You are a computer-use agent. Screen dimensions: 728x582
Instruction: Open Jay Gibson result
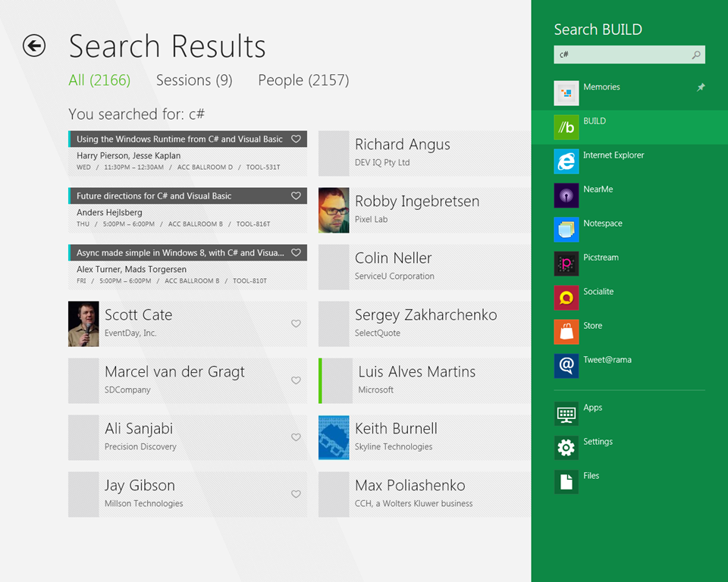[187, 495]
